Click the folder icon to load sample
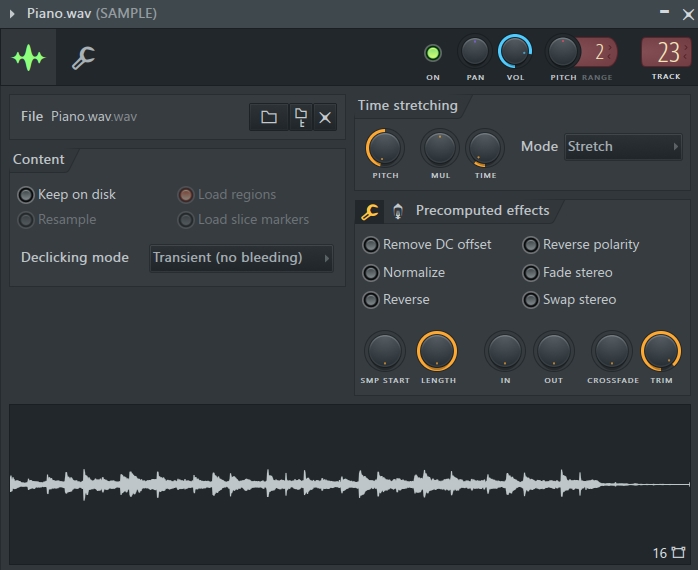 click(x=268, y=117)
